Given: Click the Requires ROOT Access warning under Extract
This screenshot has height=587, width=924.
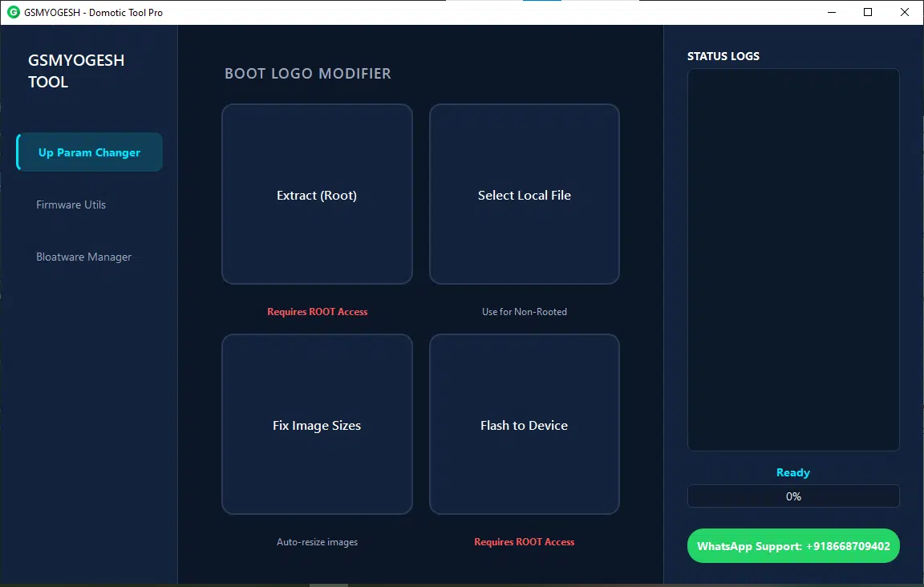Looking at the screenshot, I should tap(317, 311).
